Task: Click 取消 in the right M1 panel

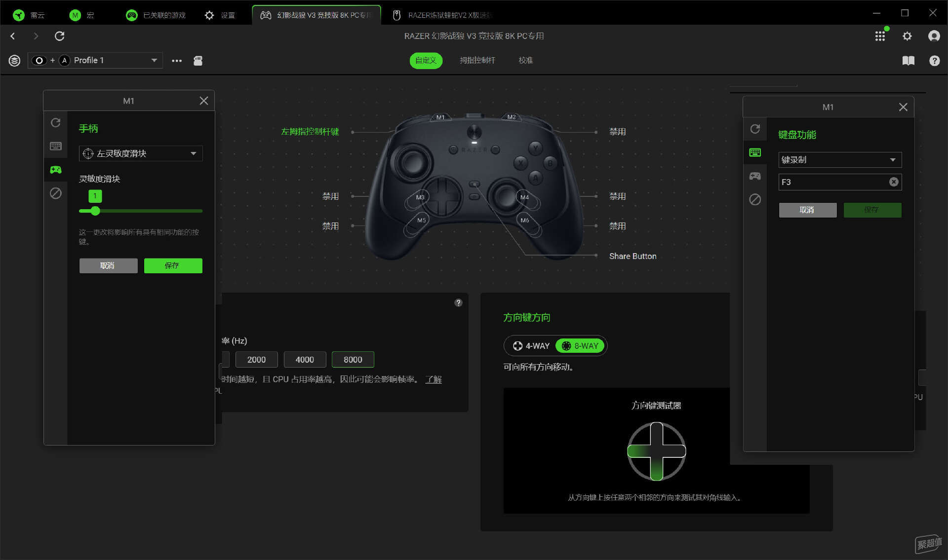Action: point(807,210)
